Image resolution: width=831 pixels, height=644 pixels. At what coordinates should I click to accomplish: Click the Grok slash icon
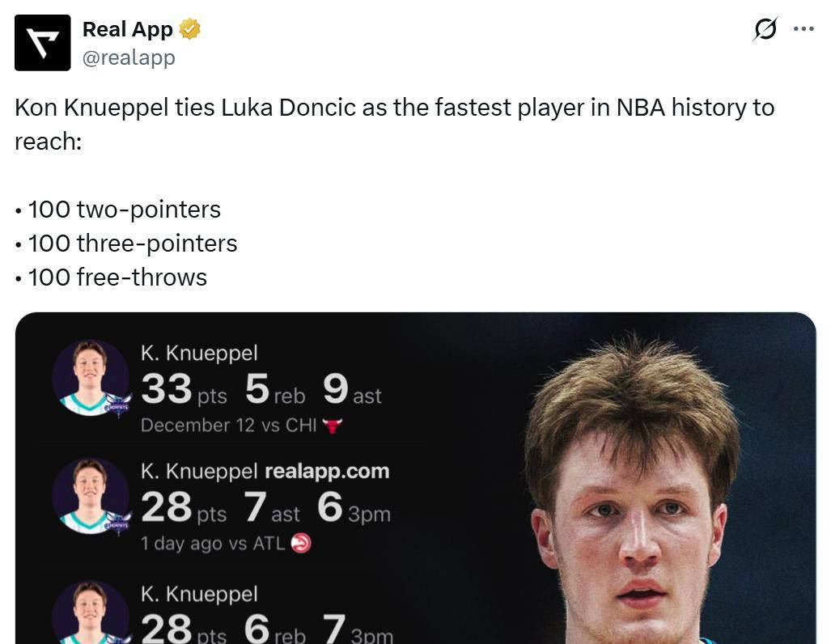click(765, 29)
